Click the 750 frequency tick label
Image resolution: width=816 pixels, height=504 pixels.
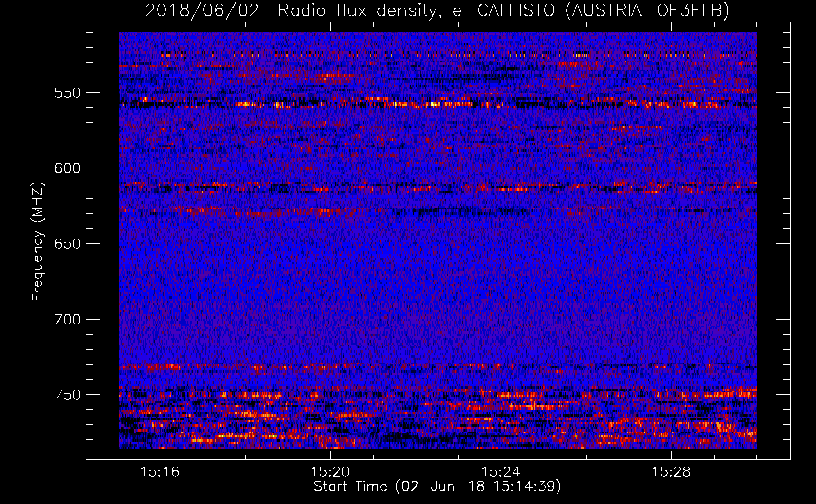click(68, 395)
